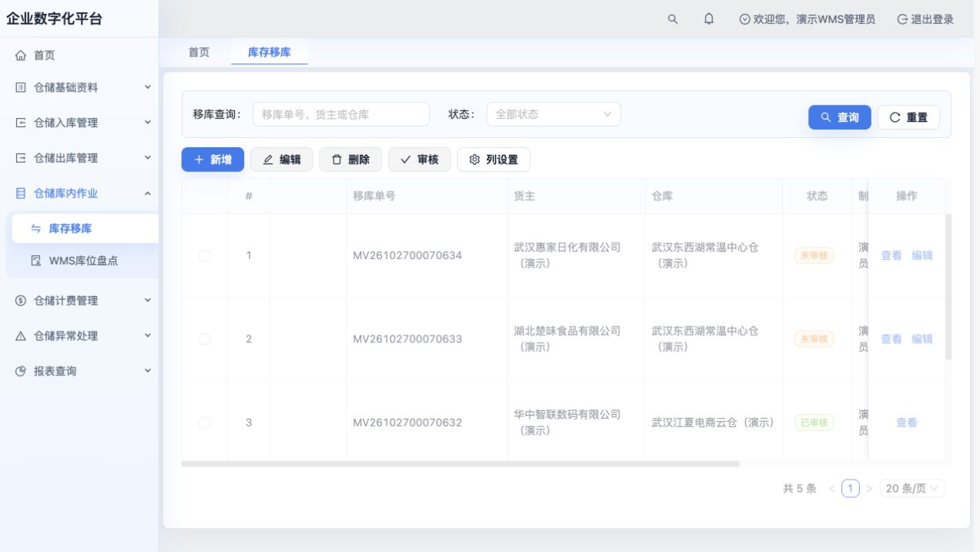Open 列设置 gear column settings

pos(494,160)
